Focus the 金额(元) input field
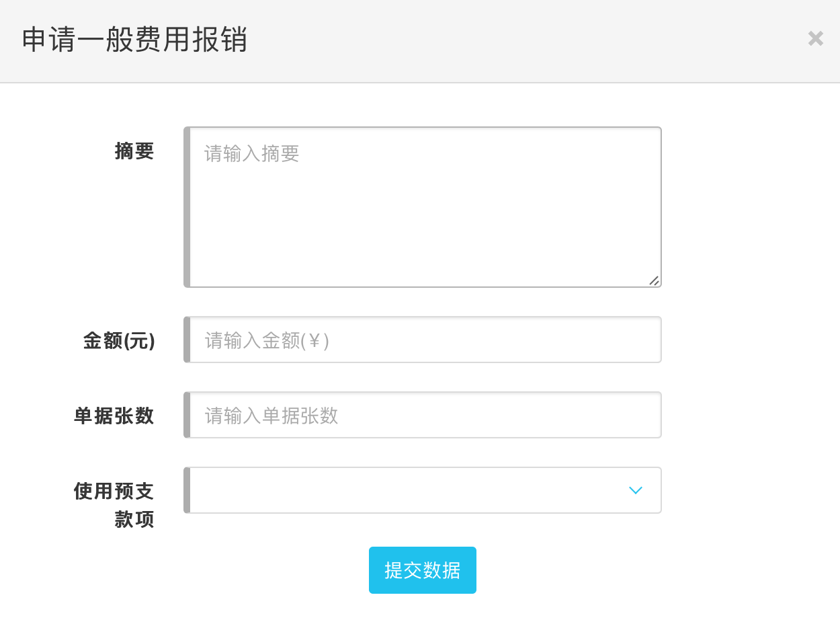This screenshot has height=624, width=840. (425, 340)
